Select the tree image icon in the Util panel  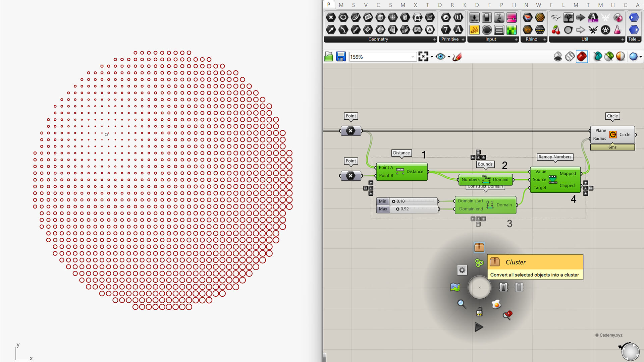coord(568,17)
